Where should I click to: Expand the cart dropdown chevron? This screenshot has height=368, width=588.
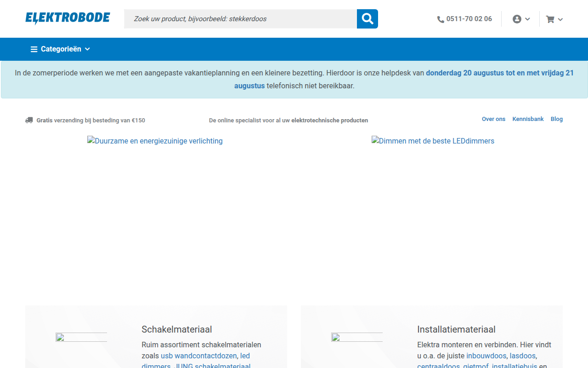(560, 19)
